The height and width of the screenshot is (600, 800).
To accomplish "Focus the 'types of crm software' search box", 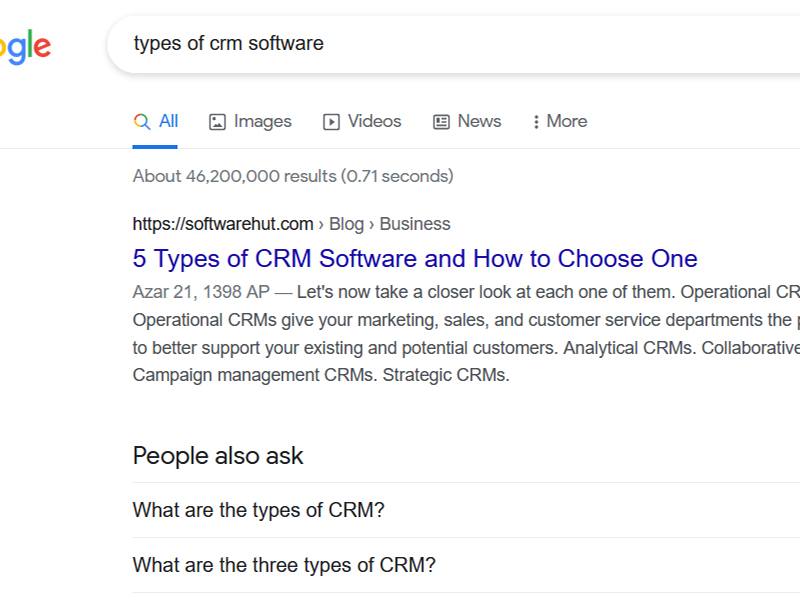I will click(x=450, y=44).
